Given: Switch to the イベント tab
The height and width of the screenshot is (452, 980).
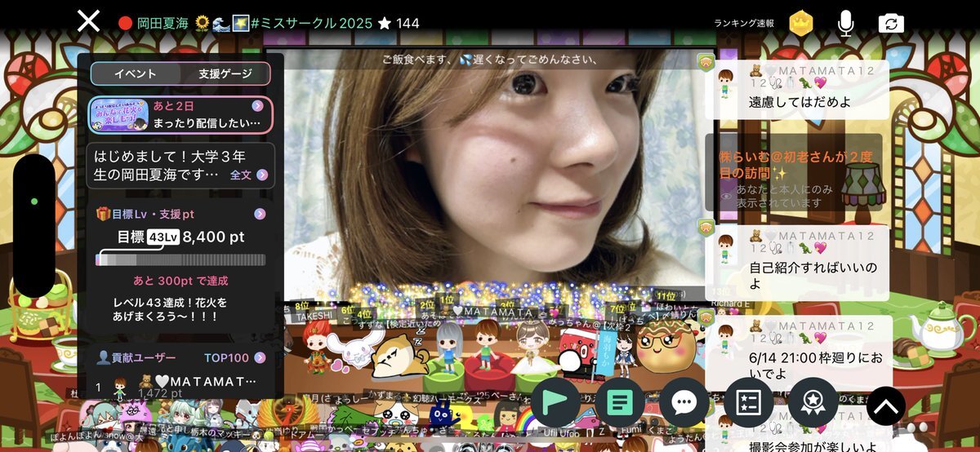Looking at the screenshot, I should point(135,73).
